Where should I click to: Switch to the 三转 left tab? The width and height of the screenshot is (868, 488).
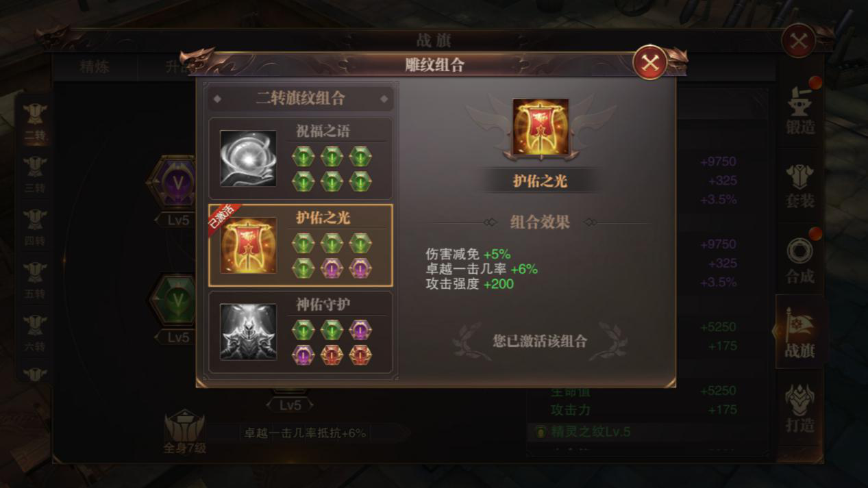point(34,175)
